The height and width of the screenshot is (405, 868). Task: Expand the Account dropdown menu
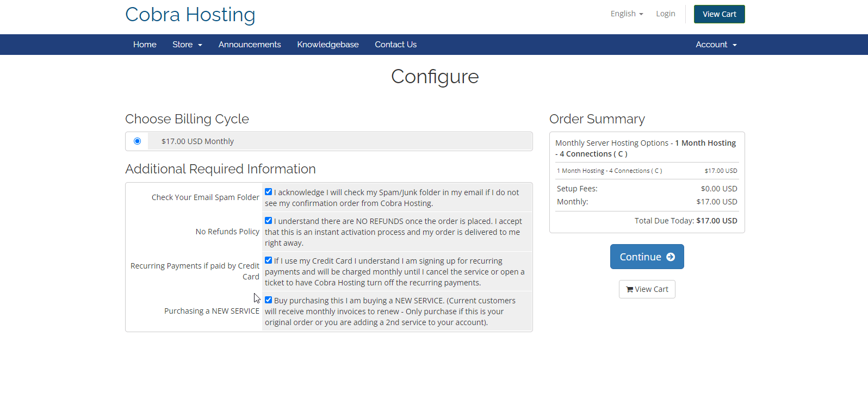pos(716,45)
